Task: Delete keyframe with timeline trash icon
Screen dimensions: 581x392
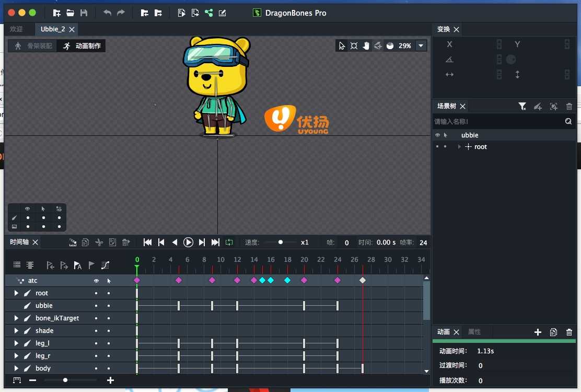Action: [x=126, y=243]
